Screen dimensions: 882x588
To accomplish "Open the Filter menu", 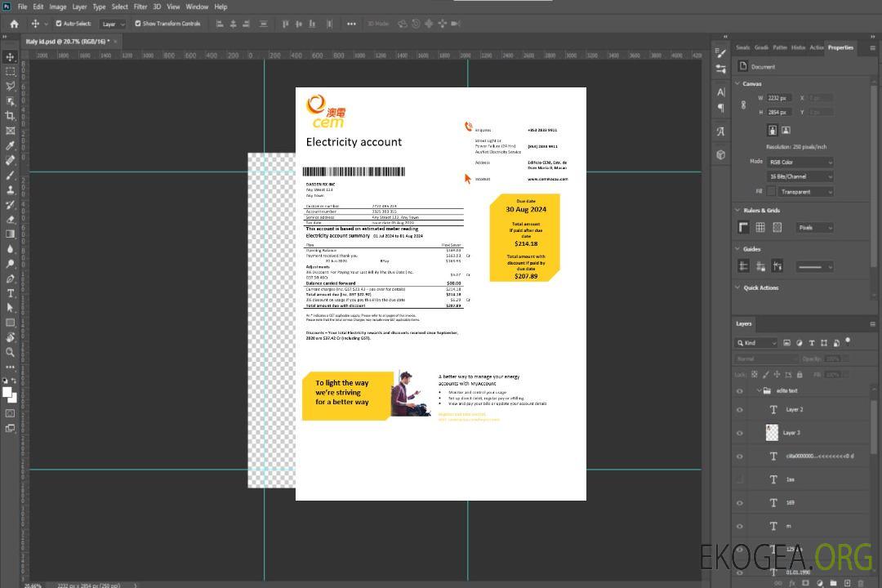I will coord(140,7).
